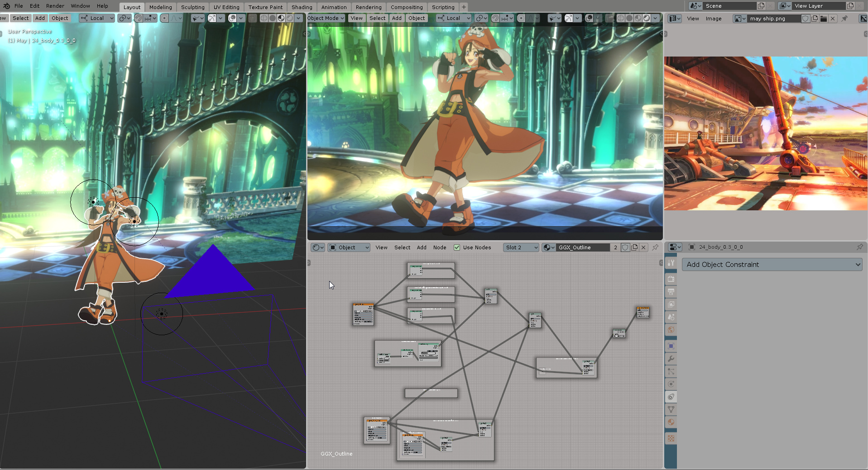Open the Physics Properties tab
Image resolution: width=868 pixels, height=470 pixels.
pos(671,384)
